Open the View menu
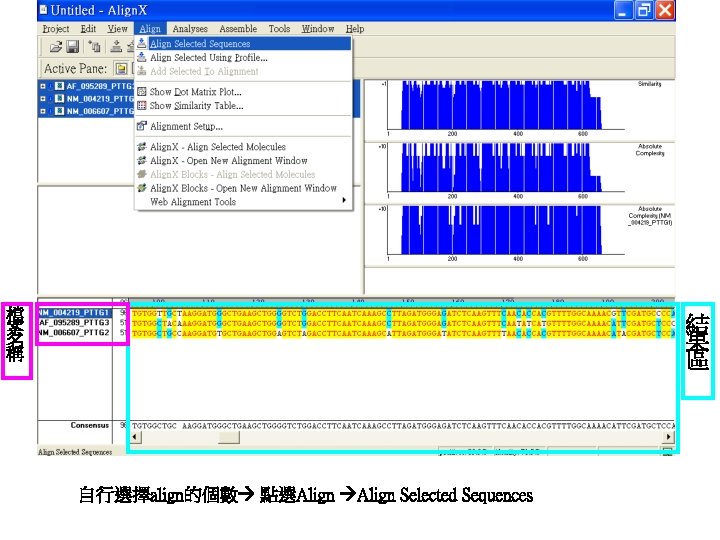 (118, 28)
